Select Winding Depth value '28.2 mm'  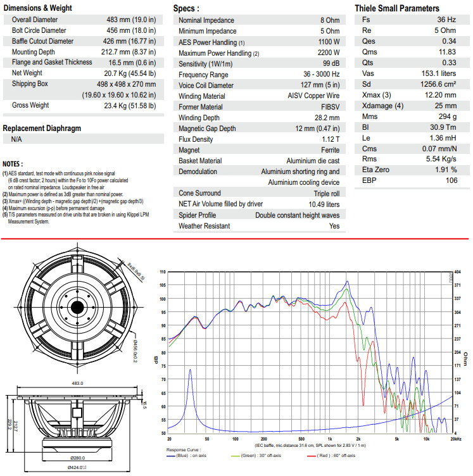point(327,118)
